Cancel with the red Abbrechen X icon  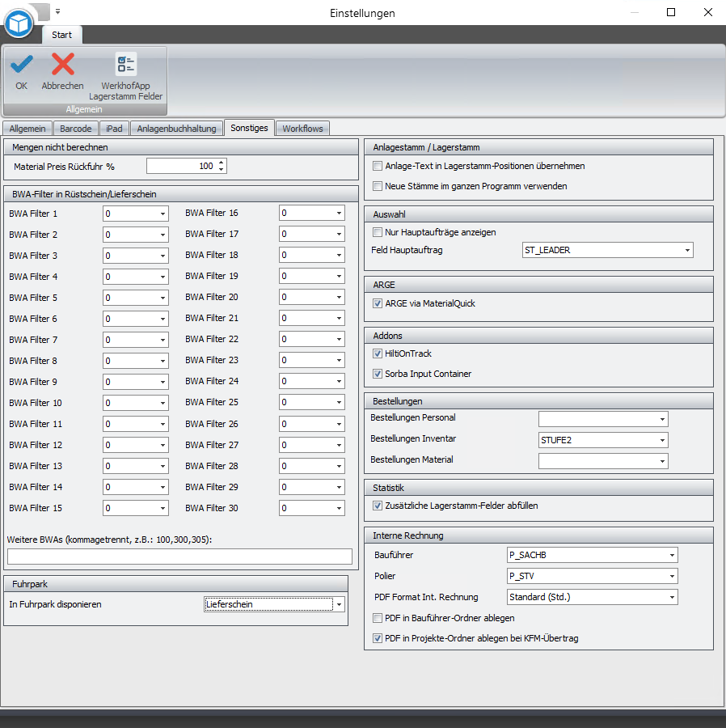point(62,64)
